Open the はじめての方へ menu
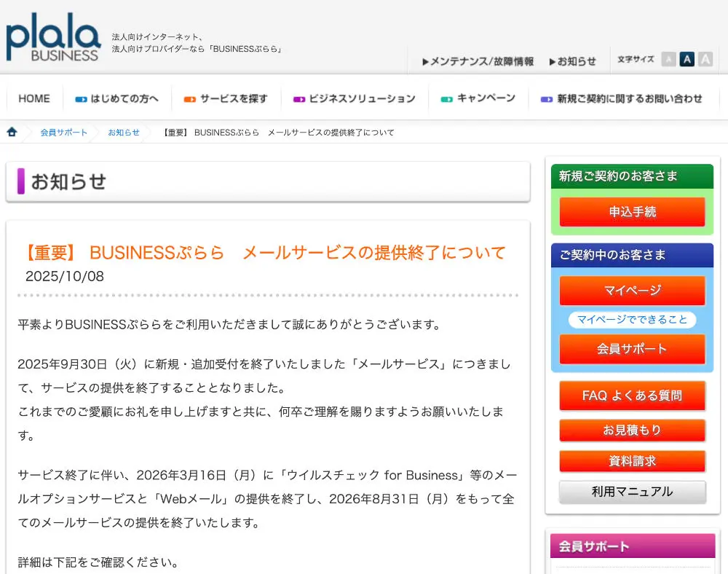 tap(117, 98)
